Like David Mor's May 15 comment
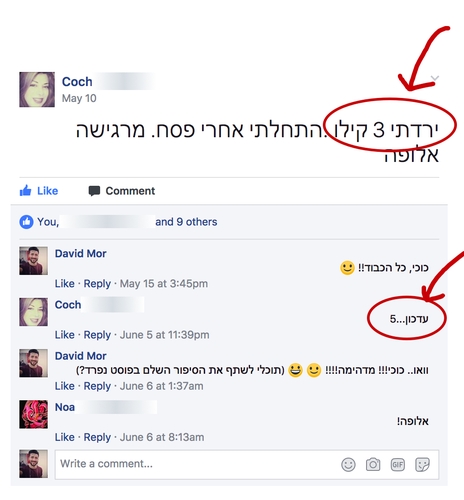The image size is (464, 500). (x=65, y=284)
